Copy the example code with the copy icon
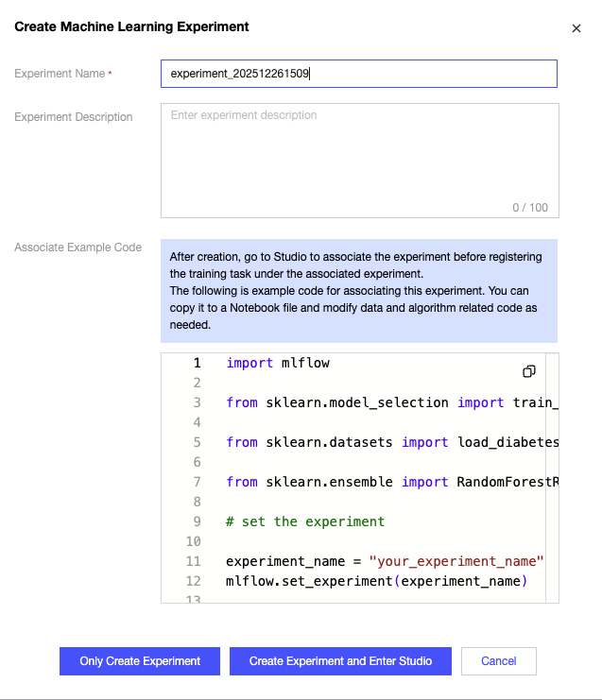 [x=529, y=371]
